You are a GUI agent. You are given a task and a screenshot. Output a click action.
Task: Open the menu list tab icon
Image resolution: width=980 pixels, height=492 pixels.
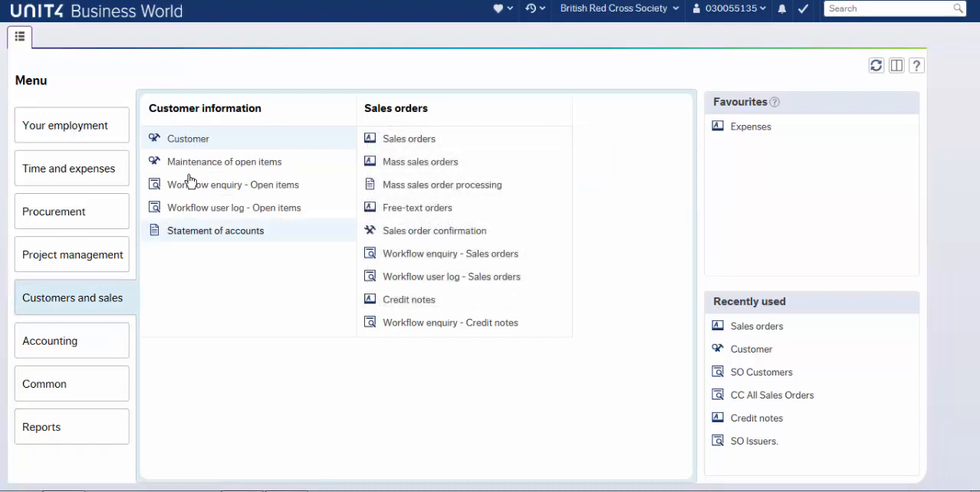pyautogui.click(x=20, y=37)
